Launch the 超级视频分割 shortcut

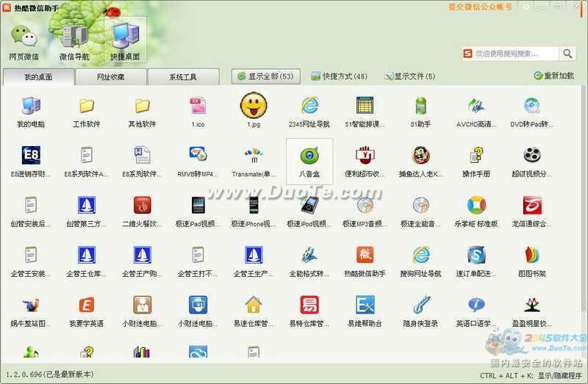[x=531, y=162]
